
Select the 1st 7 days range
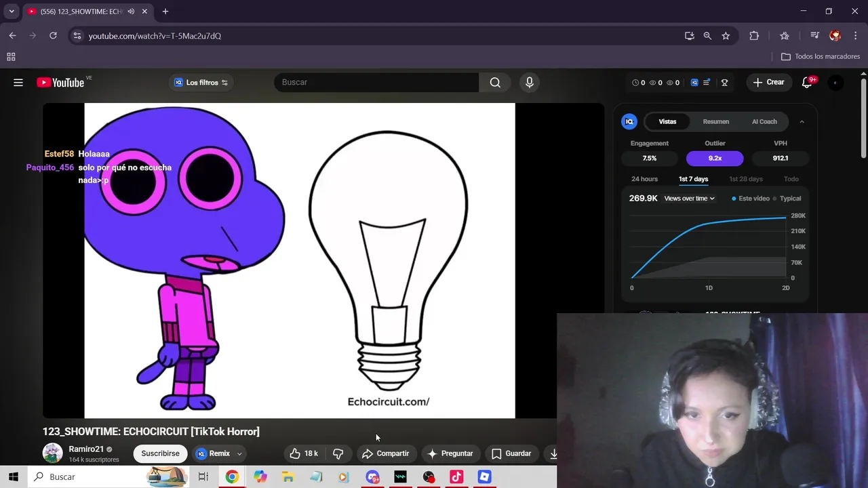693,179
